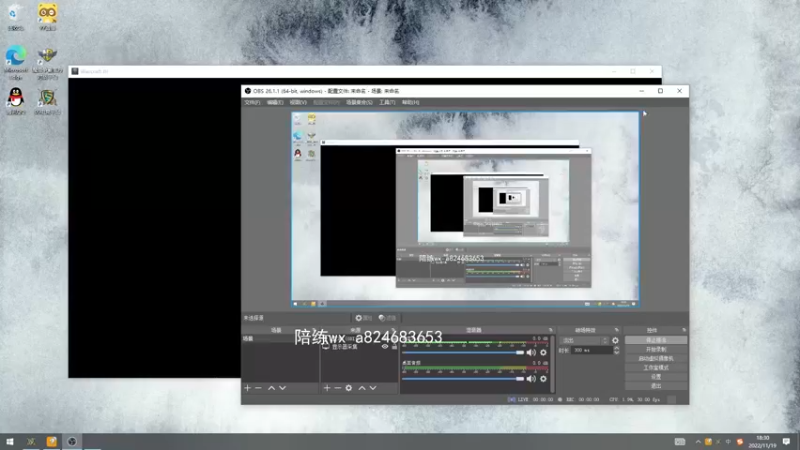Open source properties gear in Sources toolbar

[x=348, y=388]
